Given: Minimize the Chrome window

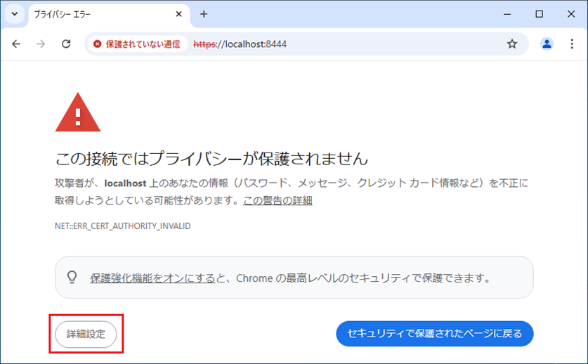Looking at the screenshot, I should tap(507, 14).
